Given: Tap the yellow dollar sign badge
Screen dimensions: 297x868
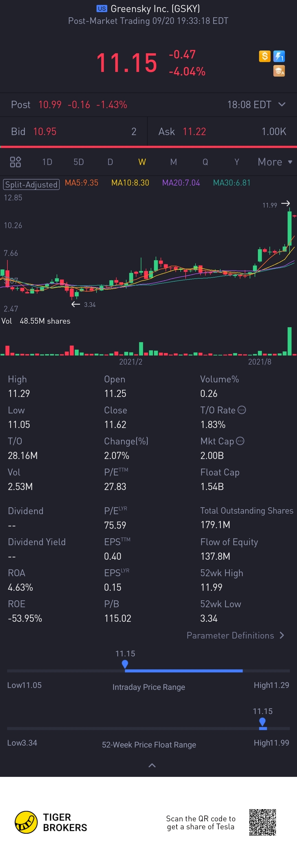Looking at the screenshot, I should tap(265, 56).
